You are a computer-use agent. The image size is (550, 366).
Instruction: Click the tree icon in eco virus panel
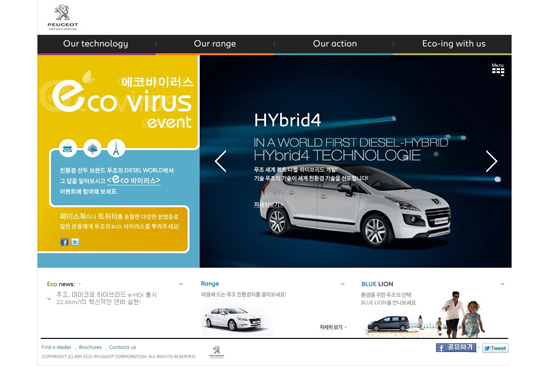(x=92, y=148)
